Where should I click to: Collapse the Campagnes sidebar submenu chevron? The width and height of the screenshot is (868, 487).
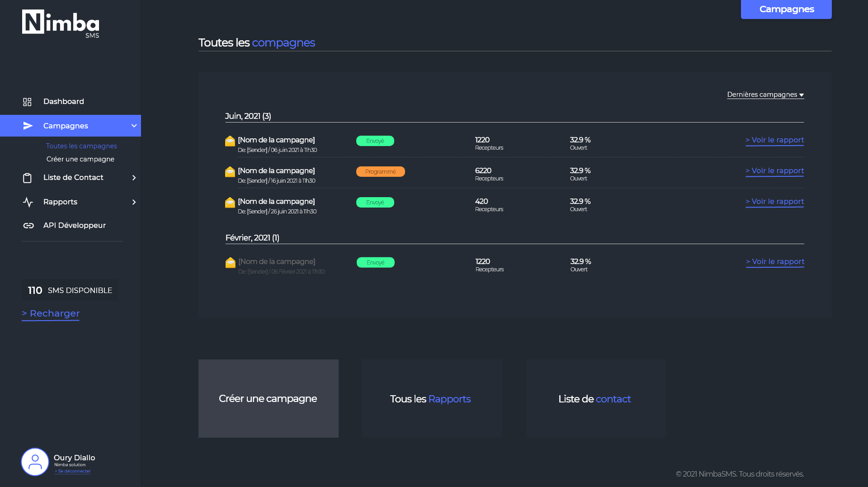point(134,126)
